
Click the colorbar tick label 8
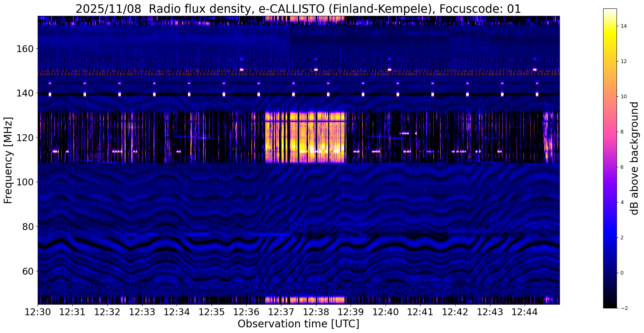coord(622,132)
